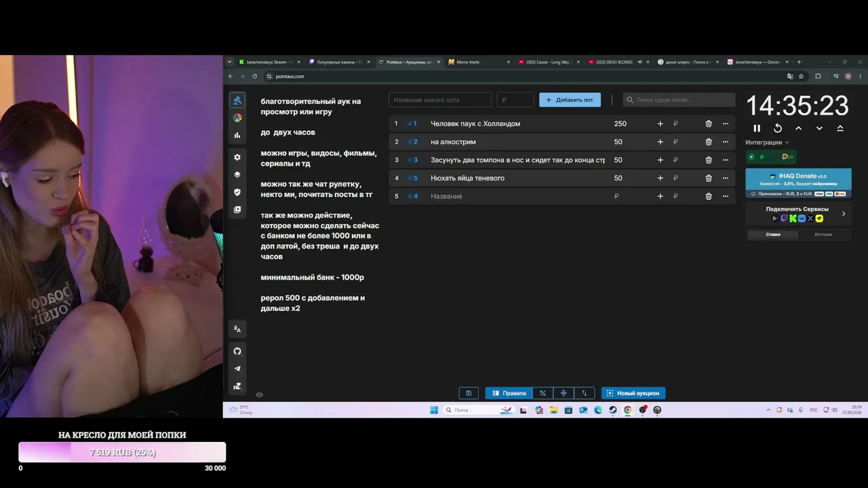Open Steam from the taskbar
868x488 pixels.
[x=612, y=410]
